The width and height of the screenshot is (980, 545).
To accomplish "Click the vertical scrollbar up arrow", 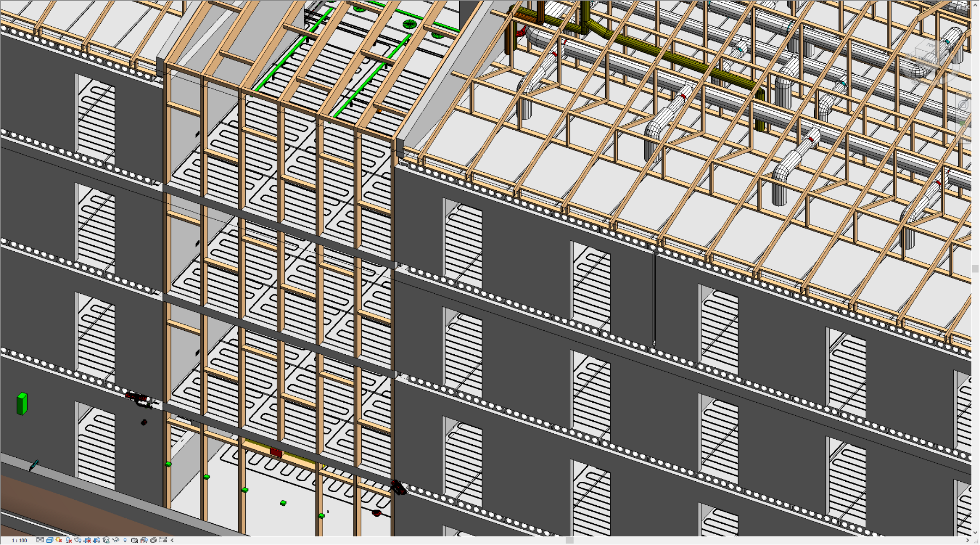I will pyautogui.click(x=975, y=5).
